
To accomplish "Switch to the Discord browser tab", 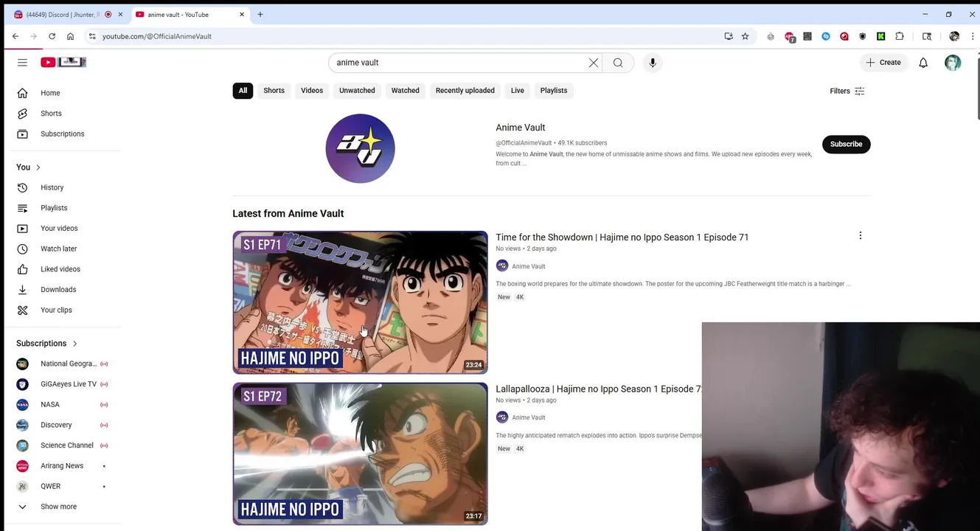I will click(x=62, y=15).
